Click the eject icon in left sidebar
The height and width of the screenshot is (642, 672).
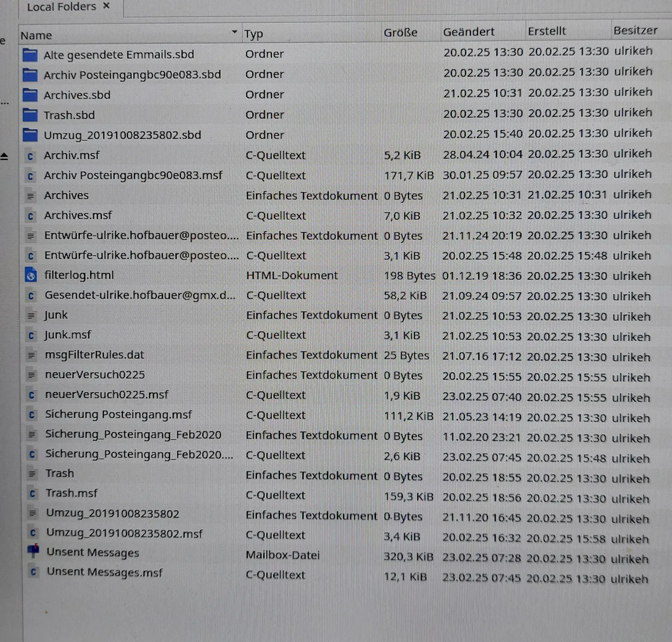click(x=4, y=157)
